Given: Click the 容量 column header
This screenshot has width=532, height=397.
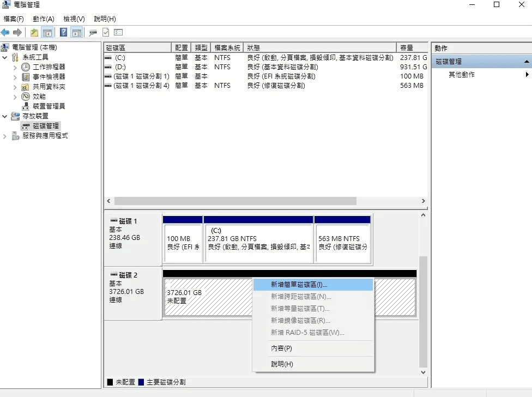Looking at the screenshot, I should tap(412, 47).
